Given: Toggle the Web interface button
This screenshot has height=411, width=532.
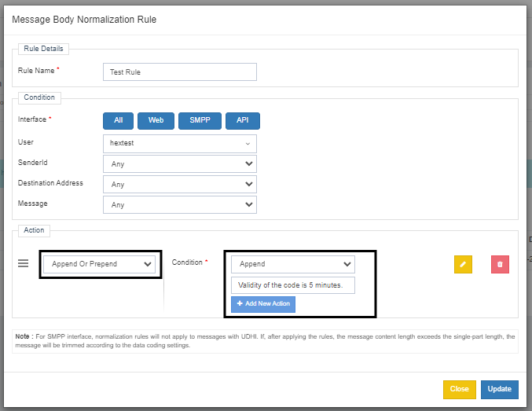Looking at the screenshot, I should [156, 120].
